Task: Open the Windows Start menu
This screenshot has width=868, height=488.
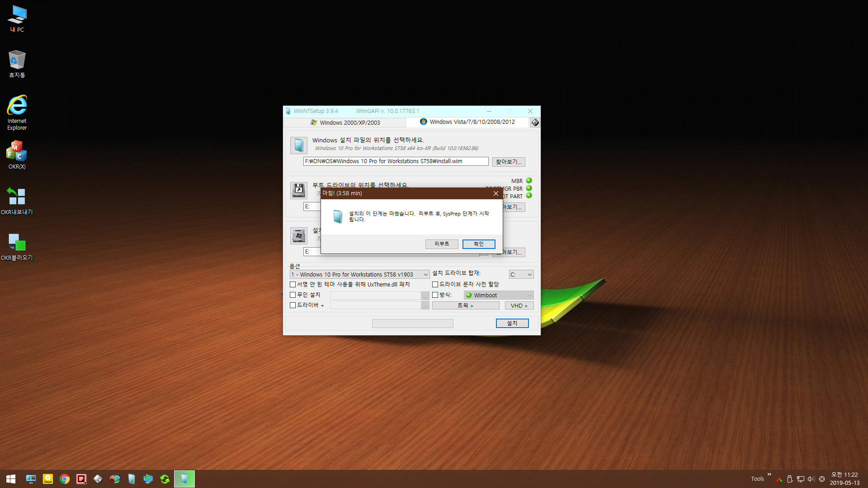Action: [11, 479]
